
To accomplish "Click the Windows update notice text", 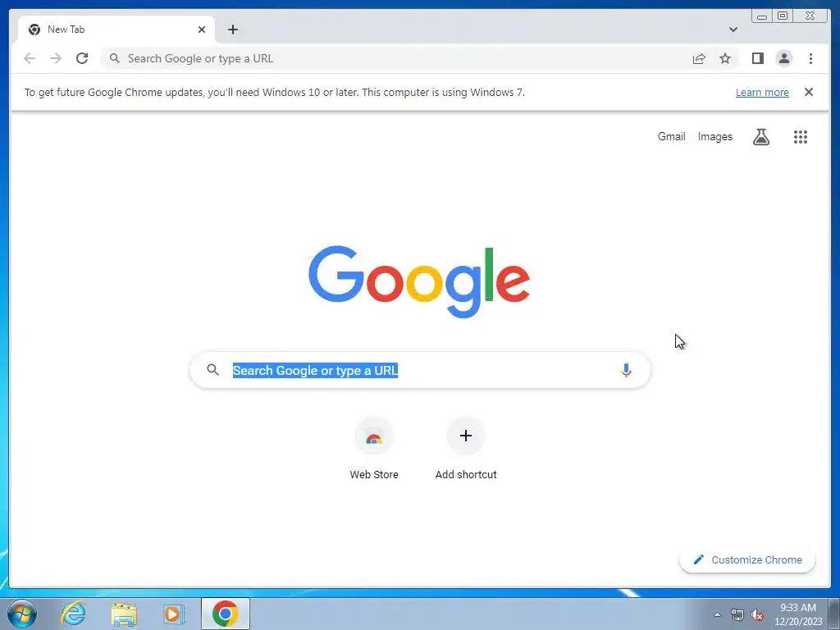I will click(x=274, y=92).
